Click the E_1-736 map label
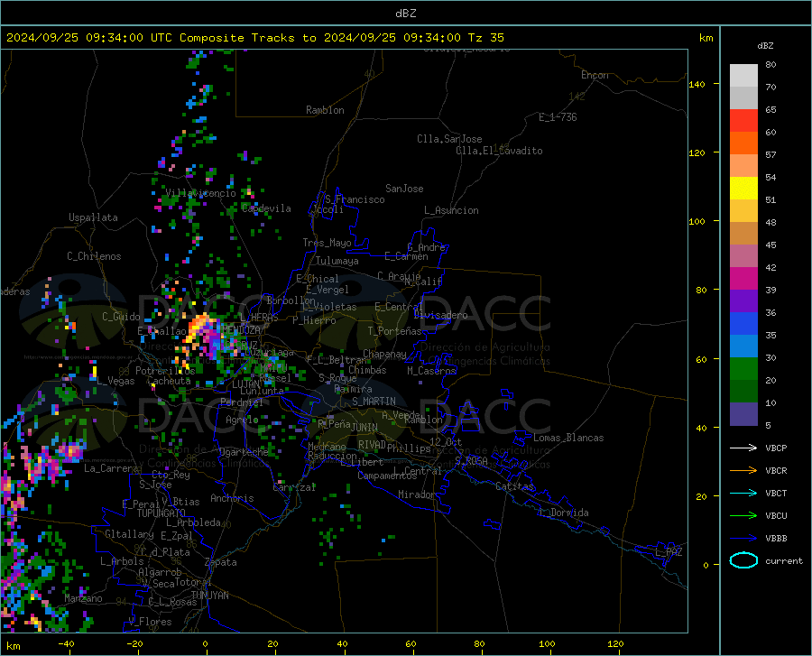Viewport: 812px width, 656px height. click(x=558, y=117)
